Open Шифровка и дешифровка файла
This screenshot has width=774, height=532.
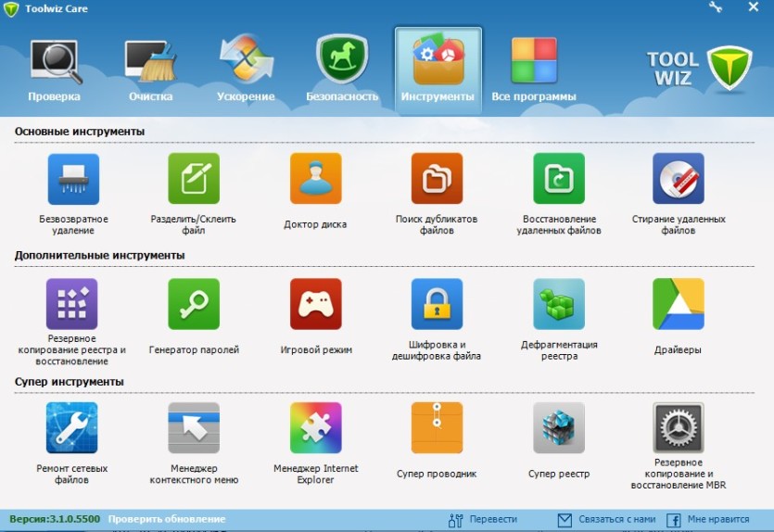coord(437,304)
